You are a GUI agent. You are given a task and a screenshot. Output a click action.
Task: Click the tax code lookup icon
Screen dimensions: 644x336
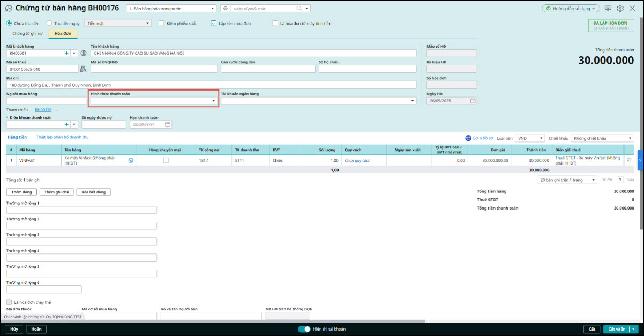[x=83, y=69]
